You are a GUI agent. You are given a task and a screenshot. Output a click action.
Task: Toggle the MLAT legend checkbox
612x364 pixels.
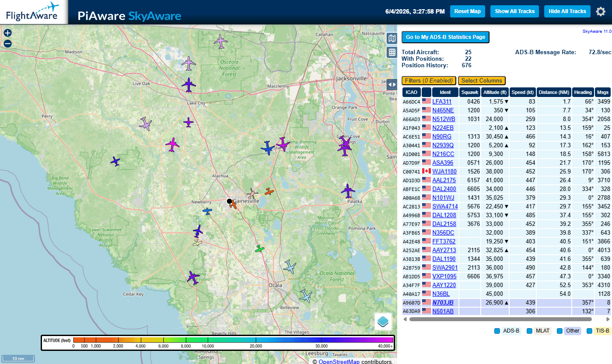529,331
